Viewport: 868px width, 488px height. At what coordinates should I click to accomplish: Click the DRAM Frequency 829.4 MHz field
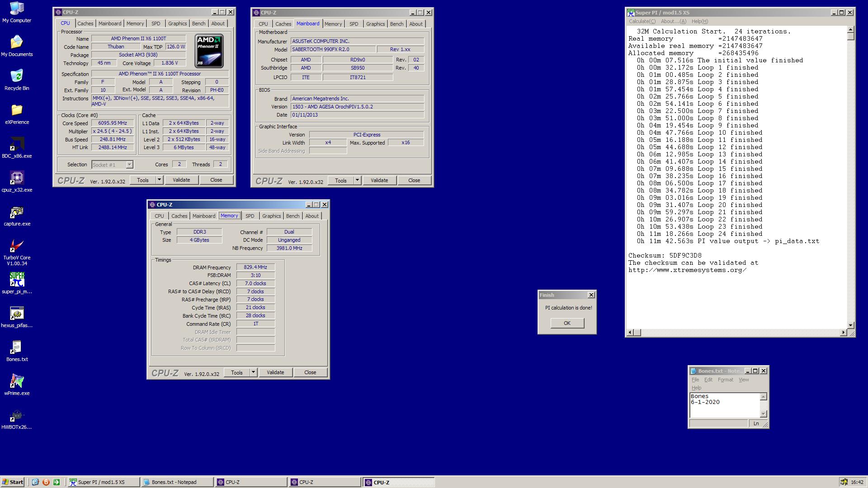[255, 267]
